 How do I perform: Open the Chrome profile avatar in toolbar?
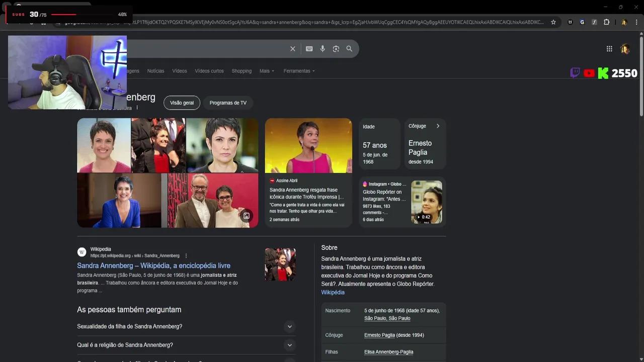(x=624, y=22)
